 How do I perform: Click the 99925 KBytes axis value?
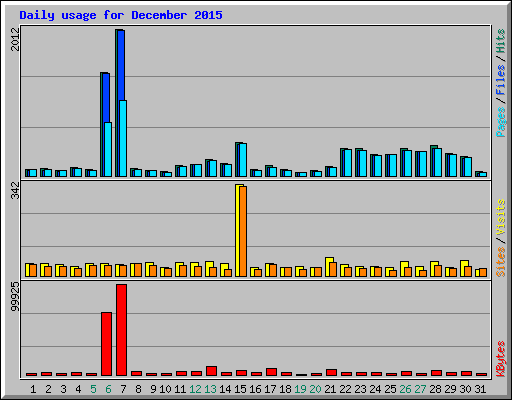coord(15,297)
